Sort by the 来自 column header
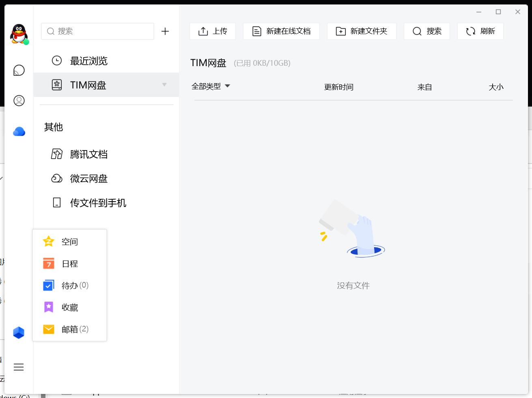This screenshot has height=398, width=532. point(425,87)
